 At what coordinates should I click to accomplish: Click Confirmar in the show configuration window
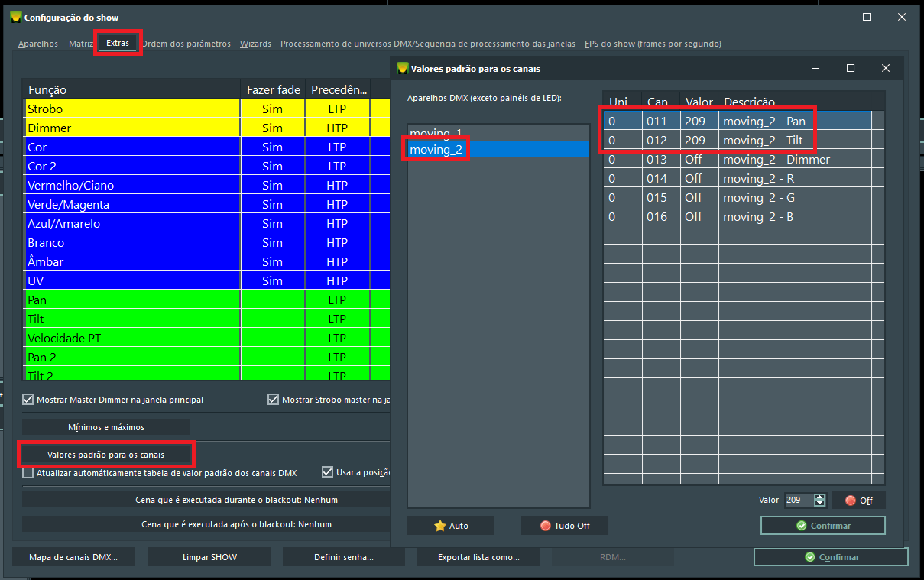point(831,557)
